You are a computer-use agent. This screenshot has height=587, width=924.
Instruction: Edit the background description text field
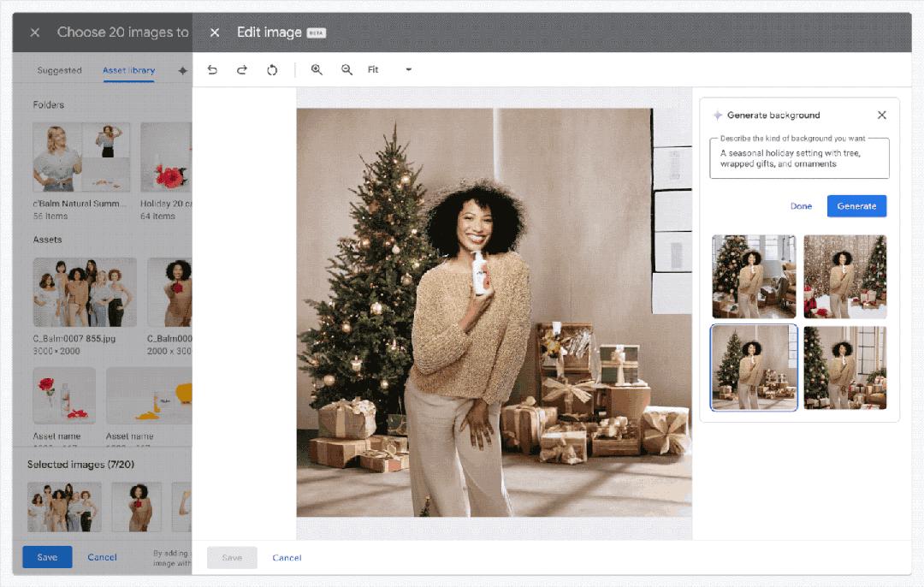[x=799, y=158]
